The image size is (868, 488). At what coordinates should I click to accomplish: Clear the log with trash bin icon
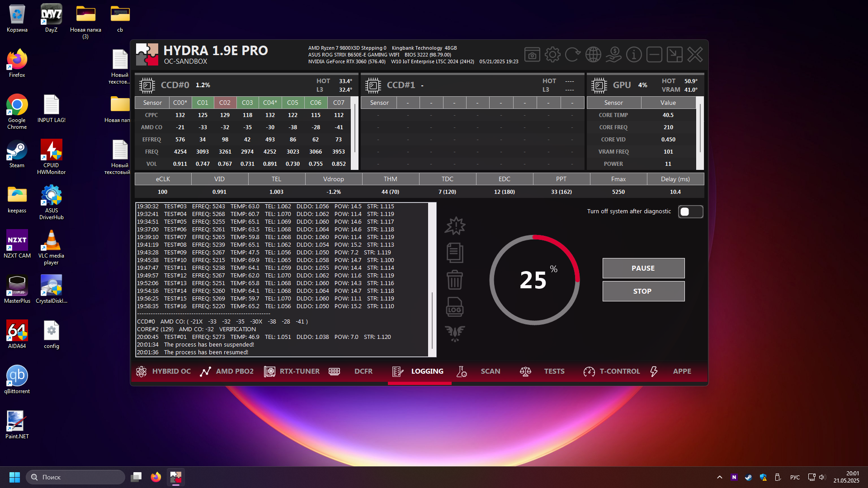coord(455,280)
